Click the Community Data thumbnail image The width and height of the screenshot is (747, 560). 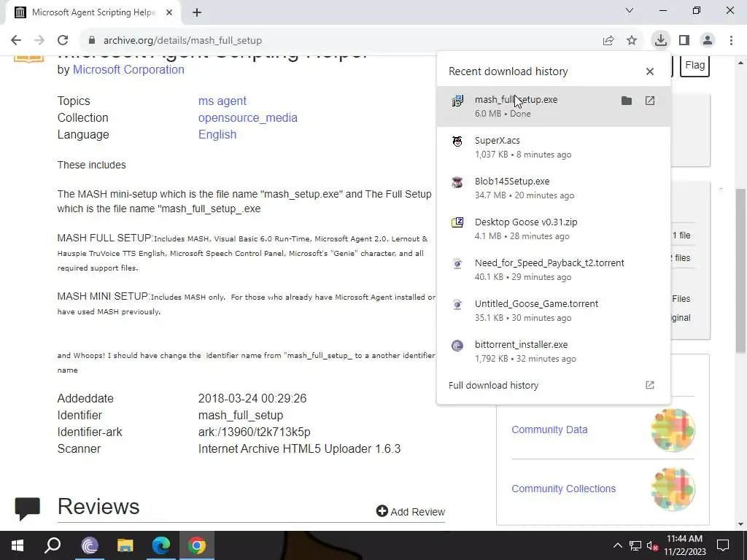point(673,430)
